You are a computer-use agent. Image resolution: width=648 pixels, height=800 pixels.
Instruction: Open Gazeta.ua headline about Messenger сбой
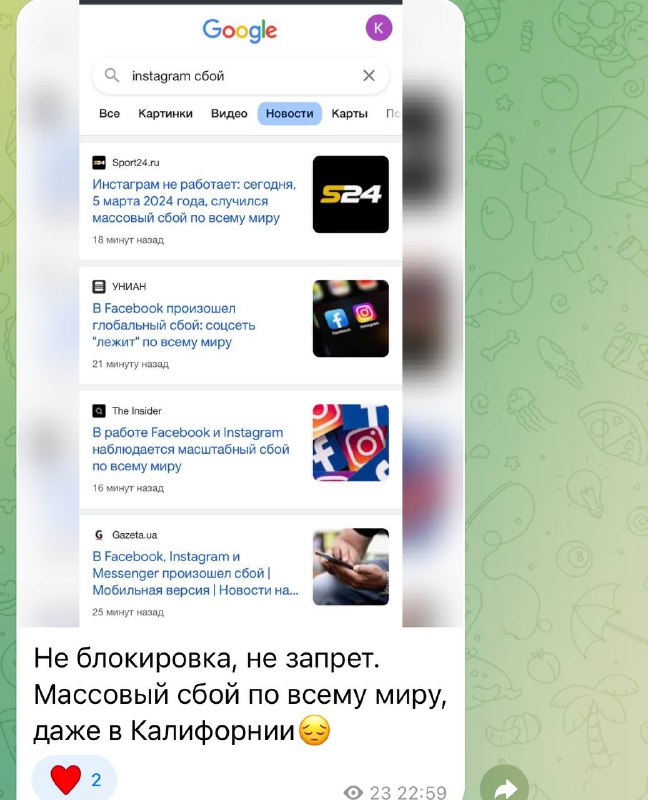[195, 573]
